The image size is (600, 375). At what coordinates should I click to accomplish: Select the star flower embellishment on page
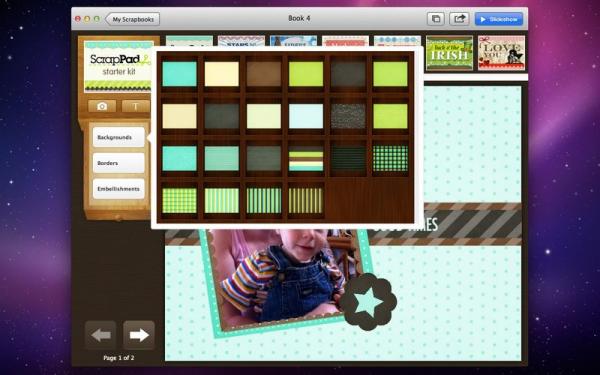368,302
